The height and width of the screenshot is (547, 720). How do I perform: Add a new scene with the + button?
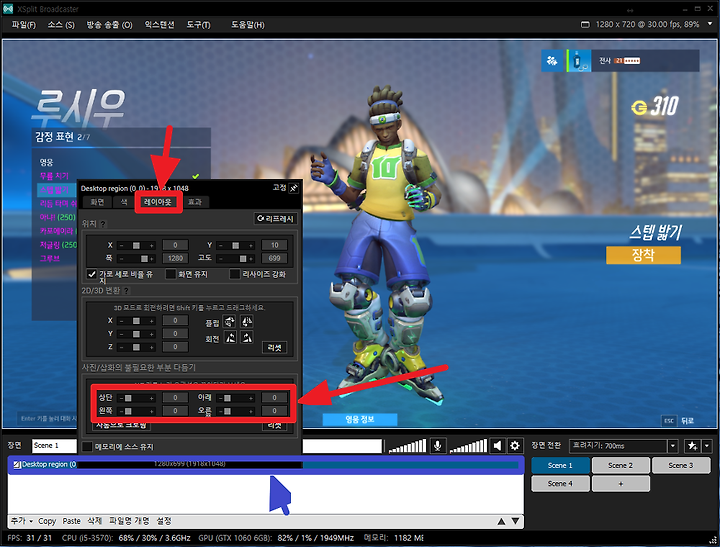[x=620, y=484]
